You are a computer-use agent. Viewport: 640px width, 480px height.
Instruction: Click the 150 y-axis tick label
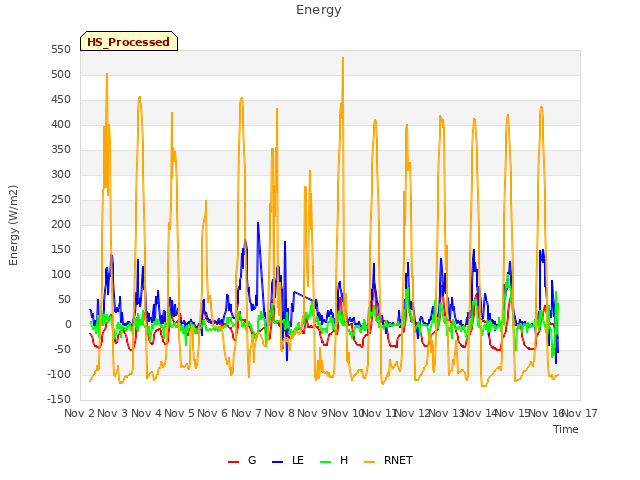(x=61, y=249)
